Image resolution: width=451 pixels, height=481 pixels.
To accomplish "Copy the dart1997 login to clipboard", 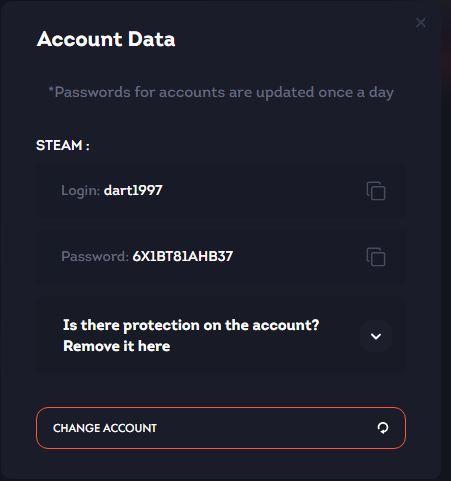I will pyautogui.click(x=376, y=191).
